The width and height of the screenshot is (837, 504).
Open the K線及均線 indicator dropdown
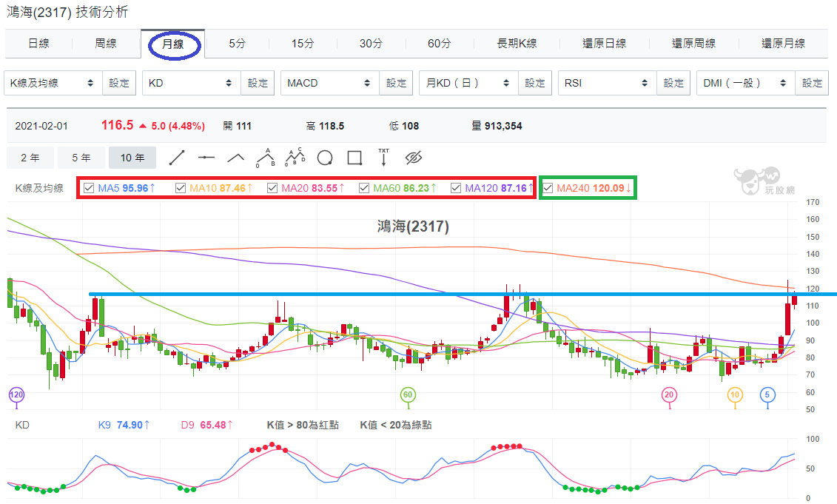pyautogui.click(x=53, y=84)
